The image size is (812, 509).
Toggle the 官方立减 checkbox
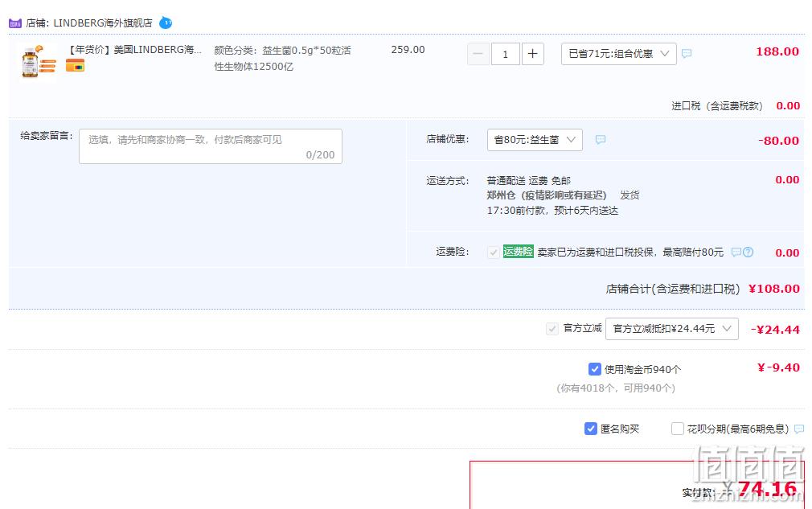click(x=552, y=329)
